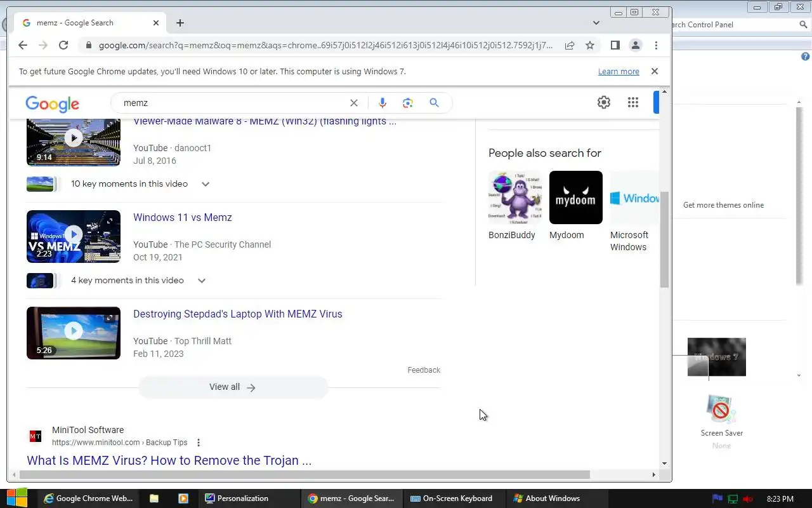Focus the Search Control Panel box

pos(733,25)
